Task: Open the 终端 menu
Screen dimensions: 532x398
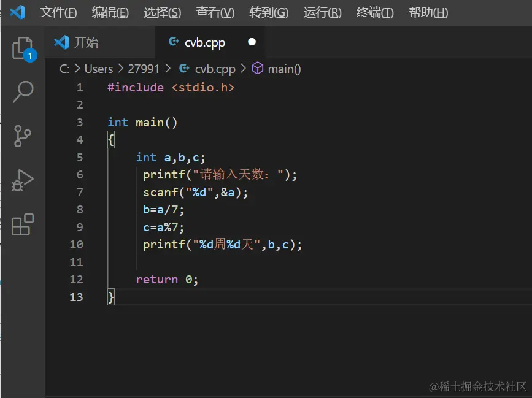Action: pyautogui.click(x=374, y=12)
